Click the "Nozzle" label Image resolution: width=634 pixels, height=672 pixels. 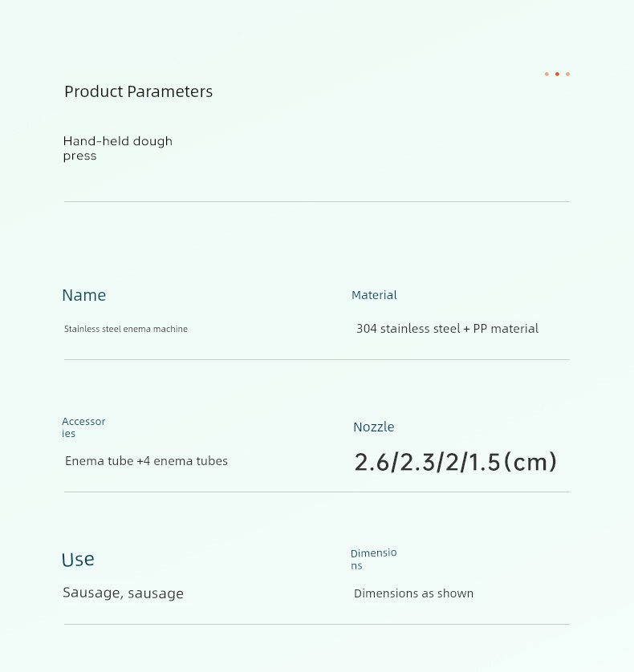pyautogui.click(x=373, y=427)
